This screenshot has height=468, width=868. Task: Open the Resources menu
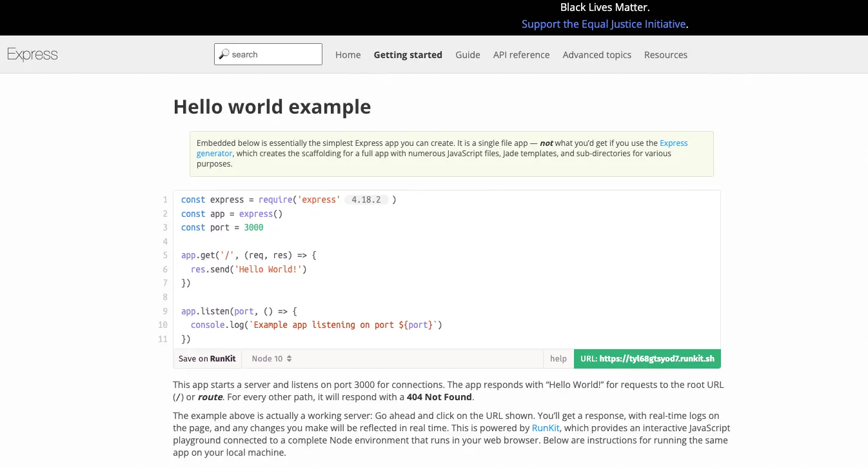coord(666,55)
